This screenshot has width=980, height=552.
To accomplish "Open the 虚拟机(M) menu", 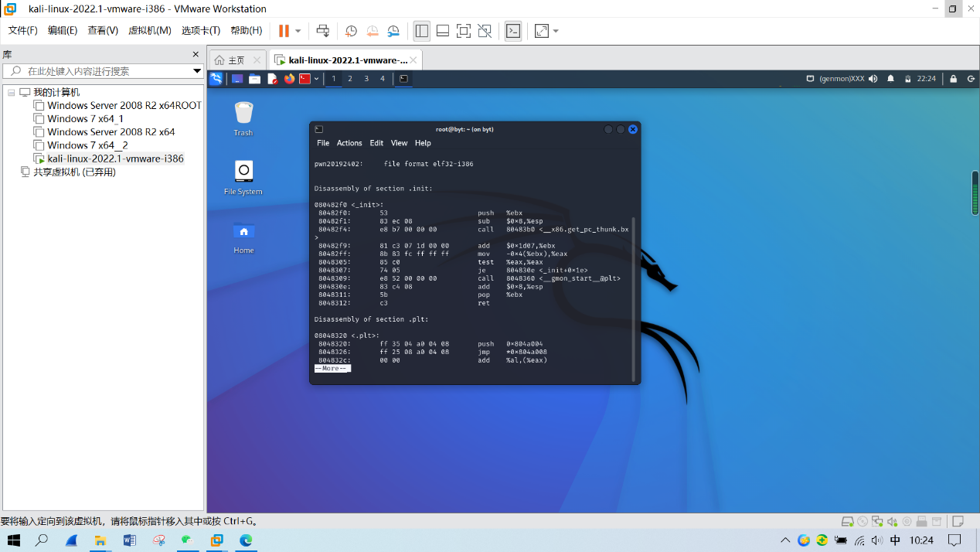I will tap(150, 30).
